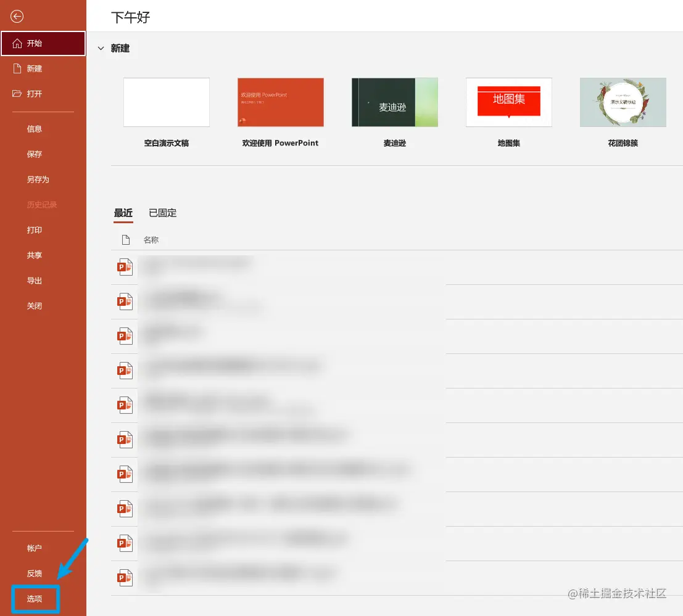Choose the 地图集 template thumbnail

tap(509, 102)
